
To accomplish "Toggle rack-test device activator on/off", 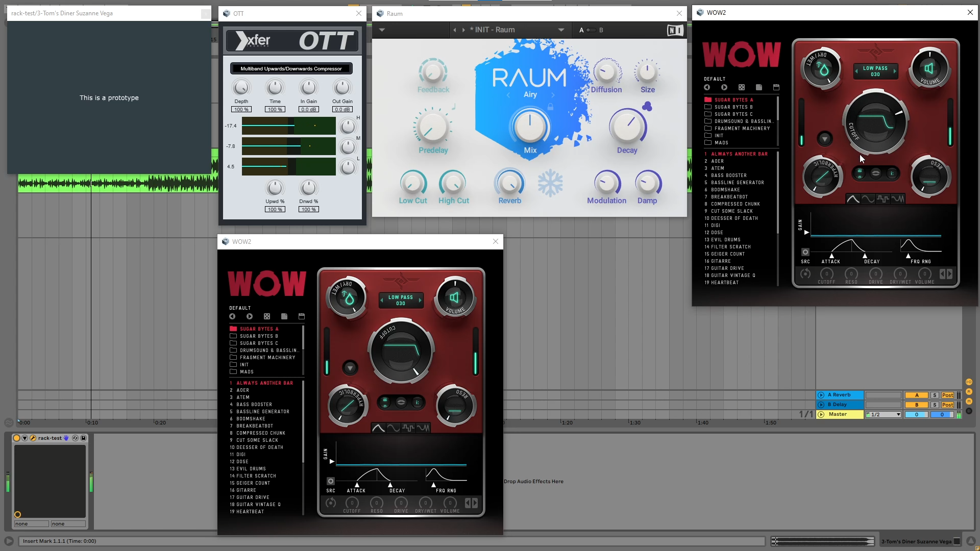I will [x=16, y=438].
